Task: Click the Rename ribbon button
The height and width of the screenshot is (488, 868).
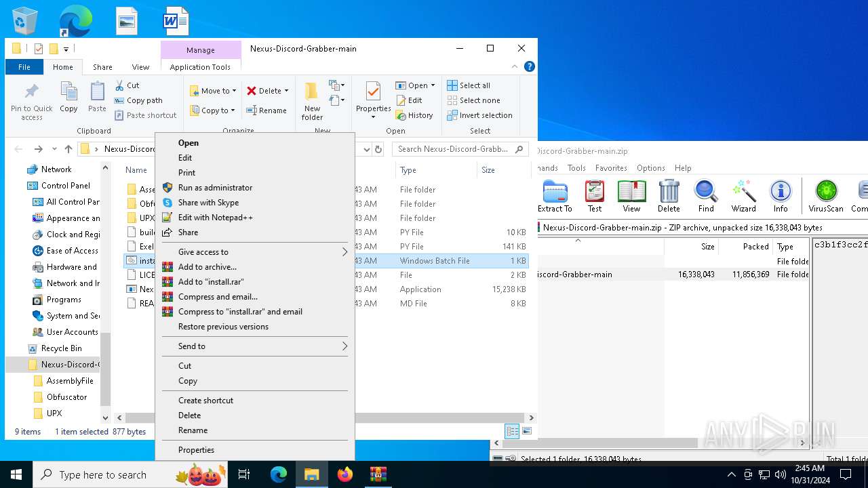Action: 267,110
